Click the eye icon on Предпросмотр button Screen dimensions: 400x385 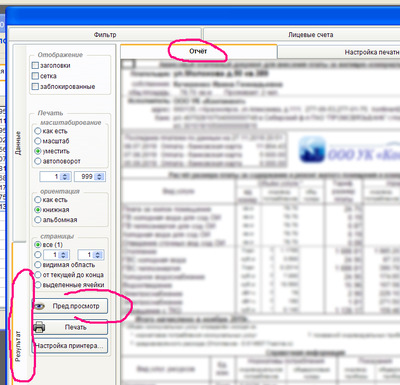coord(40,306)
